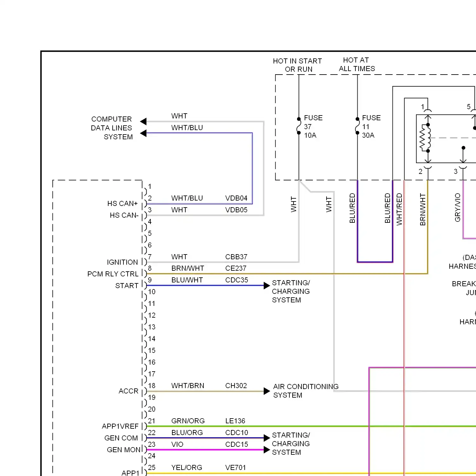
Task: Select circuit code VDB05
Action: (236, 210)
